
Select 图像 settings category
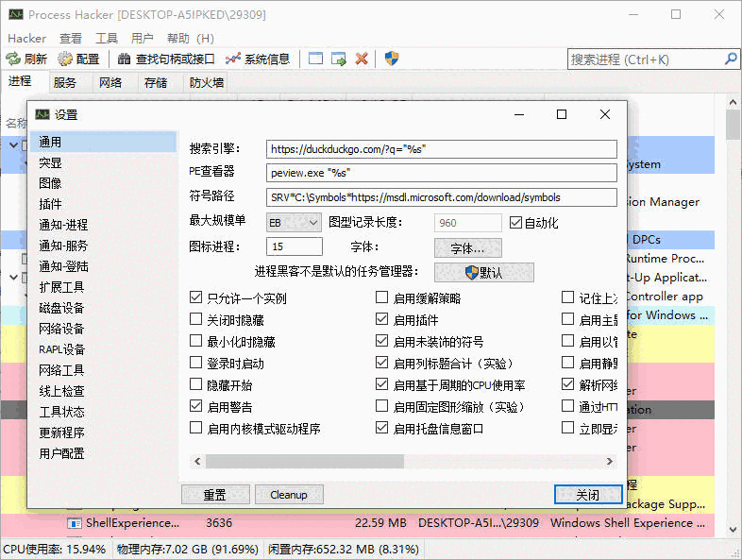tap(103, 183)
